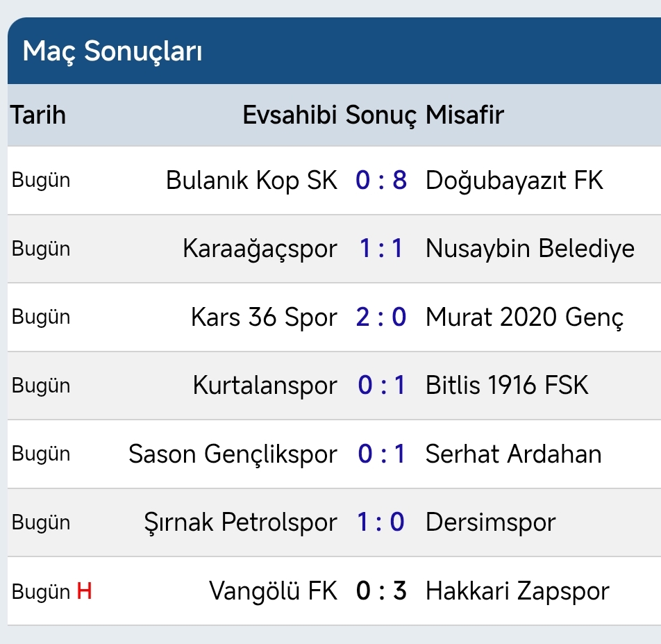Open the 1 : 0 score for Şırnak Petrolspor
Screen dimensions: 661x644
pos(381,522)
